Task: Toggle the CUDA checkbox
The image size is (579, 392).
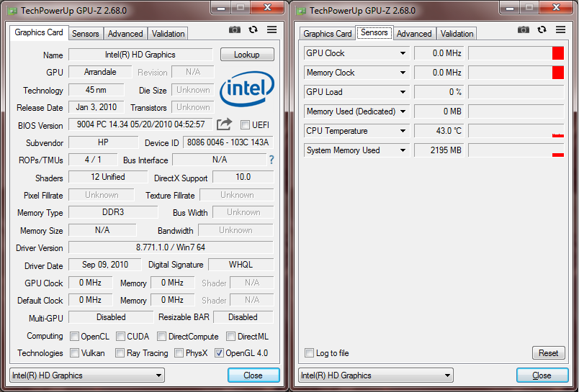Action: (120, 337)
